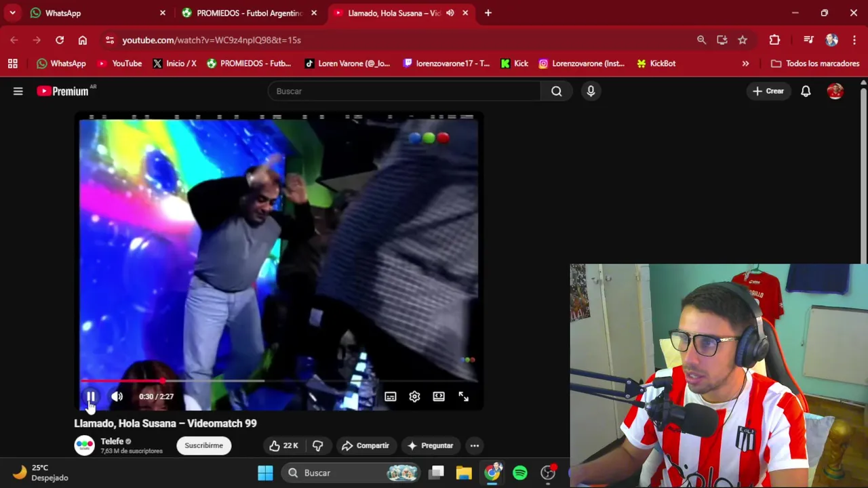This screenshot has width=868, height=488.
Task: Launch Spotify from the taskbar
Action: tap(520, 472)
